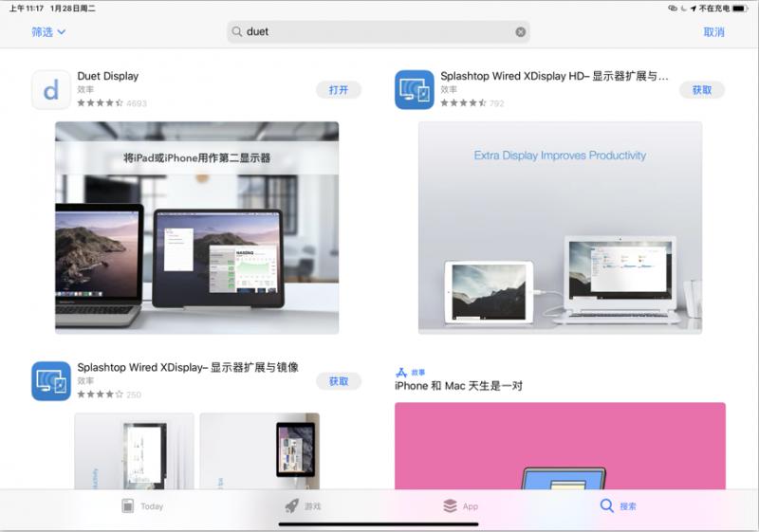This screenshot has height=532, width=759.
Task: Tap 打开 for Duet Display
Action: 339,90
